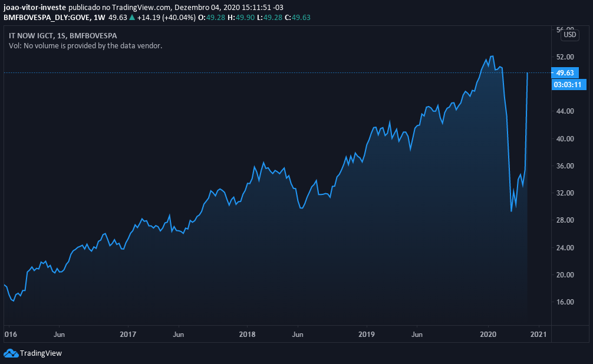Click the 16.00 price axis label
Viewport: 593px width, 364px height.
point(565,302)
